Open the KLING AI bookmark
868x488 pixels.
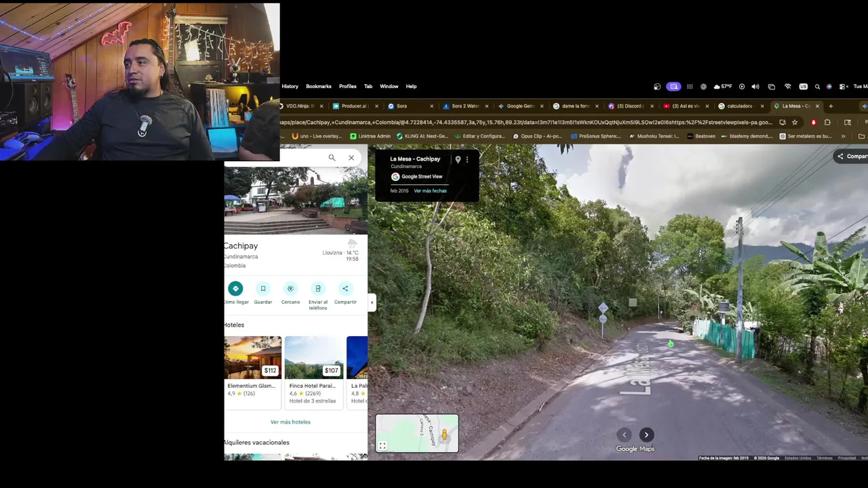click(422, 136)
